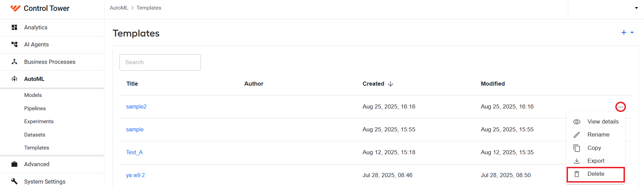Image resolution: width=644 pixels, height=187 pixels.
Task: Open the sample2 template link
Action: [136, 107]
